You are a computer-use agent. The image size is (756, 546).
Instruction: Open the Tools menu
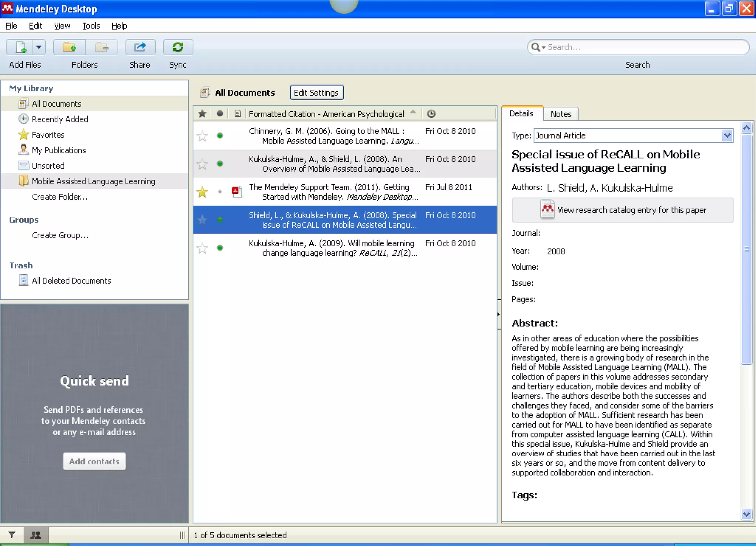(91, 26)
